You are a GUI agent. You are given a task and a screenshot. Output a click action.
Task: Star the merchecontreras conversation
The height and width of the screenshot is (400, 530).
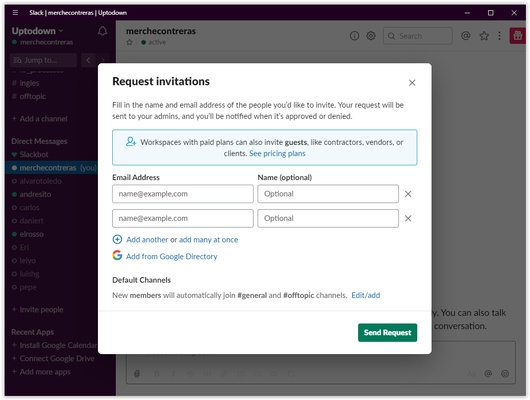[x=129, y=42]
